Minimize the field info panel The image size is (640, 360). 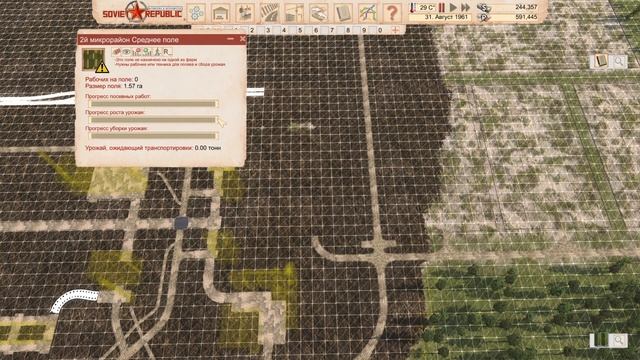pyautogui.click(x=231, y=39)
